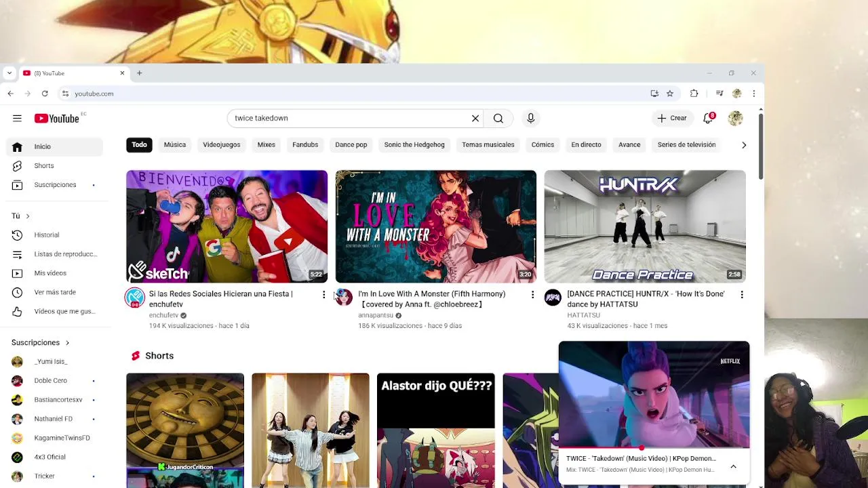This screenshot has height=488, width=868.
Task: Select the Mixes filter chip
Action: tap(267, 144)
